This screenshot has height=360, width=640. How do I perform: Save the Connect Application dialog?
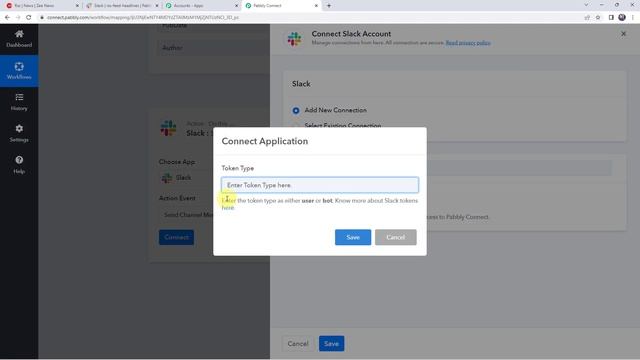(353, 237)
